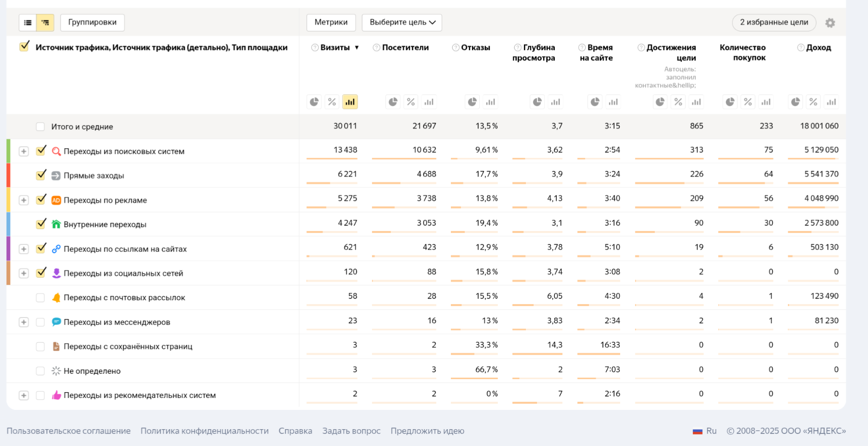
Task: Sort table by Доход column header
Action: (818, 48)
